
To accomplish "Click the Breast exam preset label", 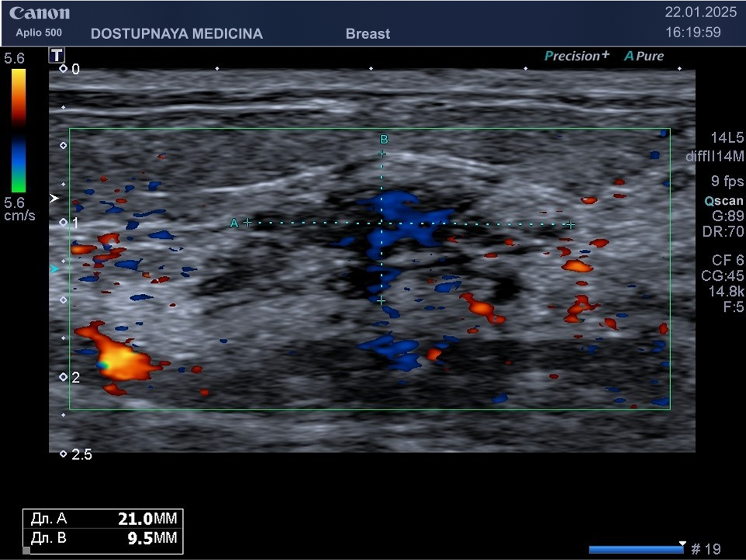I will [x=368, y=33].
